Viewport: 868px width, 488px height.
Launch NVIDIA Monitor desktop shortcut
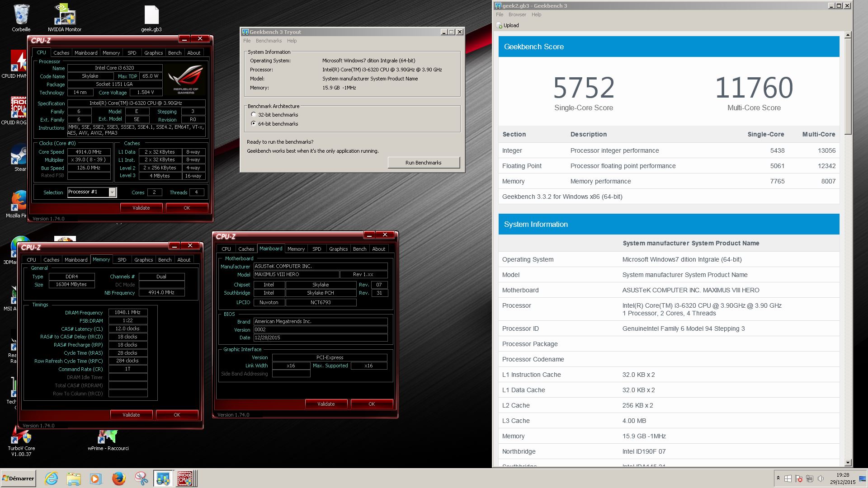click(x=65, y=18)
